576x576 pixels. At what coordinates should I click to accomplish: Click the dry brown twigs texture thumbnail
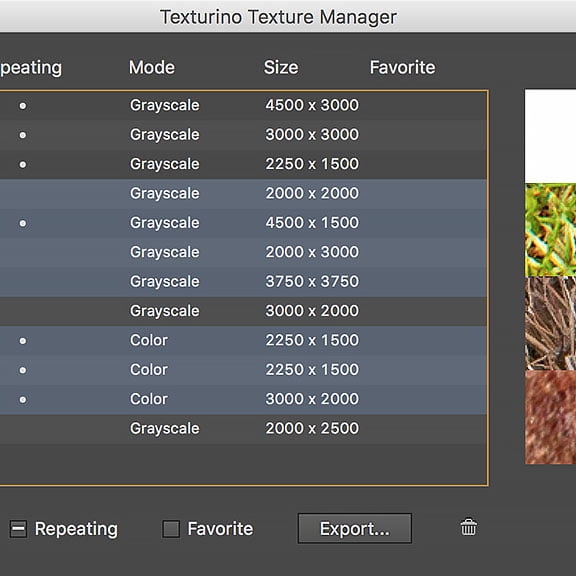pos(550,323)
